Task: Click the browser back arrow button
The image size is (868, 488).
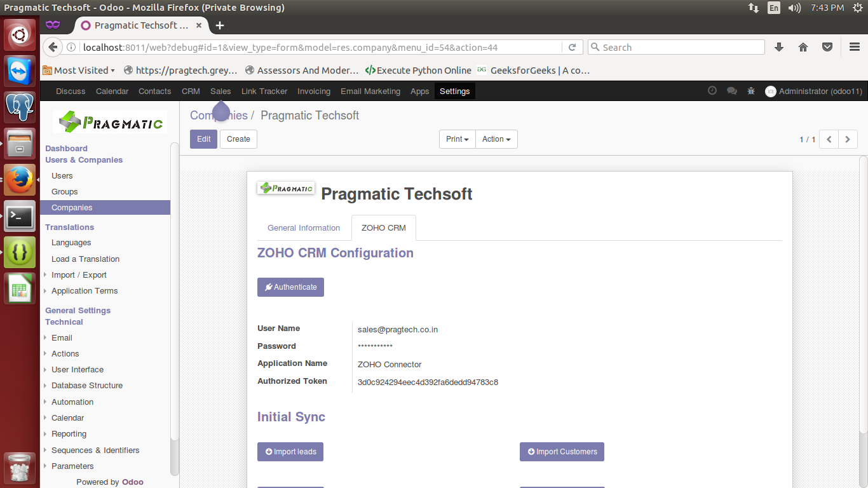Action: point(53,47)
